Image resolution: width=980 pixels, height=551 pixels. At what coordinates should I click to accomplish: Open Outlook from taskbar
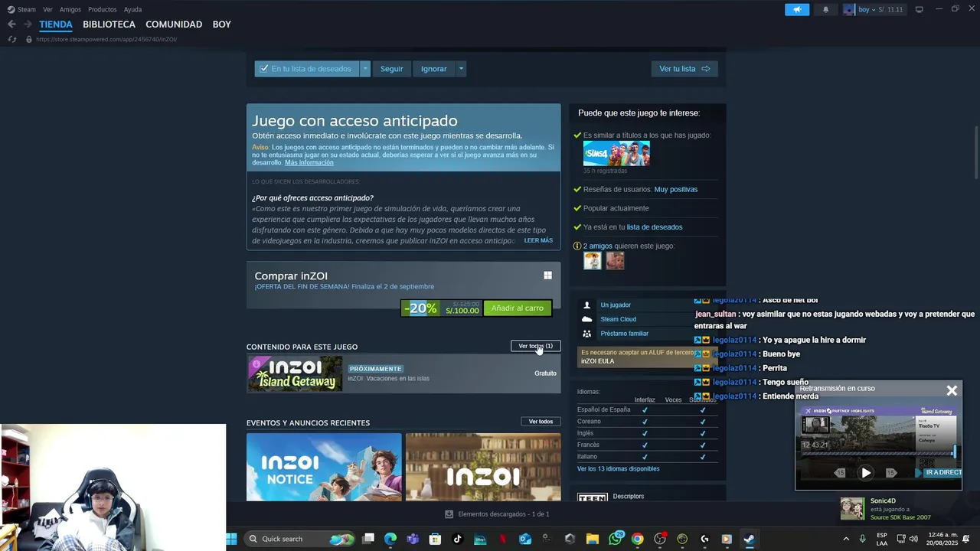[x=524, y=539]
